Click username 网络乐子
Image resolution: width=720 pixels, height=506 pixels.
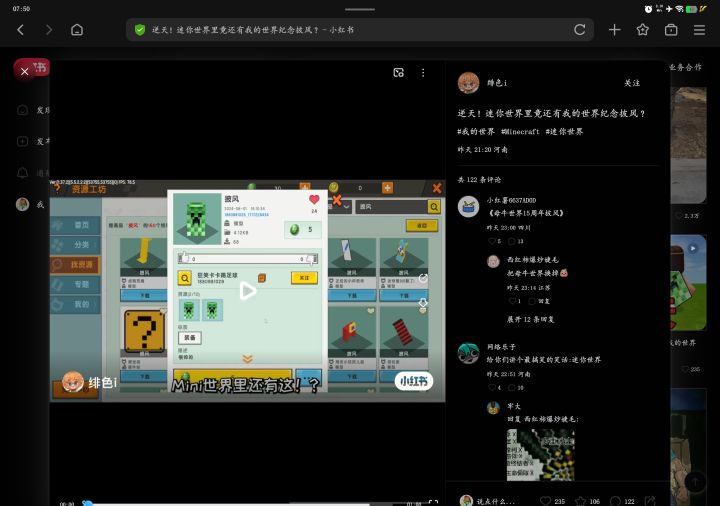click(x=501, y=347)
